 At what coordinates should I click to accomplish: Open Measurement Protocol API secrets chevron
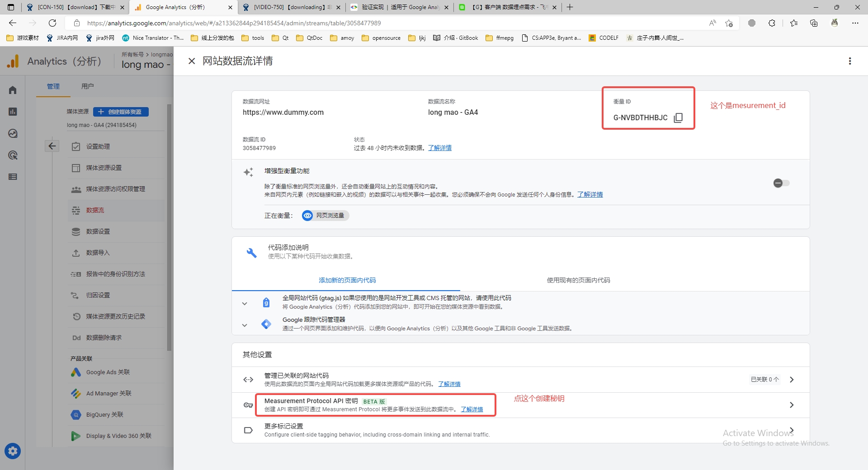click(792, 405)
